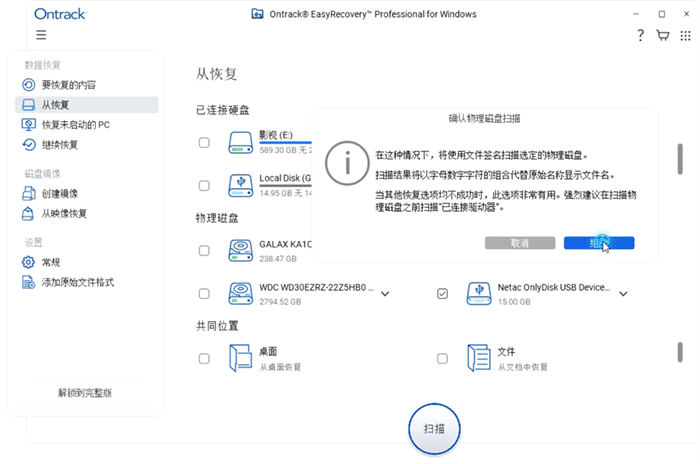This screenshot has height=464, width=700.
Task: Expand Netac OnlyDisk USB Device chevron
Action: point(623,294)
